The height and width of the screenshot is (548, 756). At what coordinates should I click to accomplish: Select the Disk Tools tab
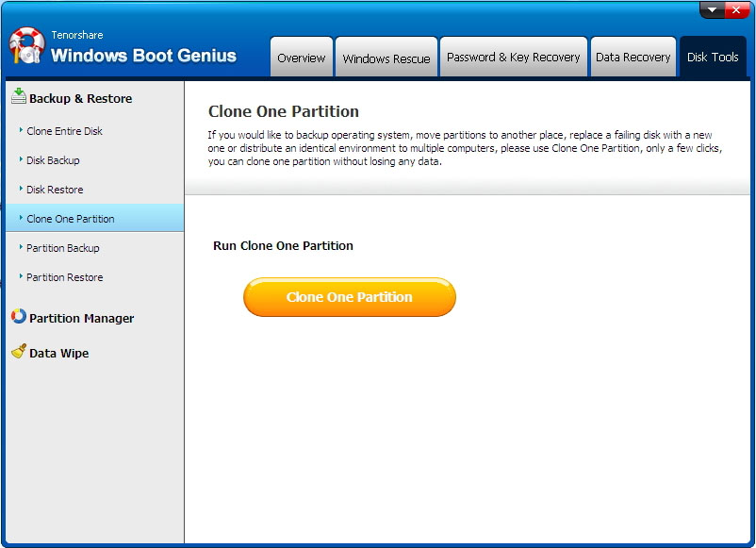(713, 57)
